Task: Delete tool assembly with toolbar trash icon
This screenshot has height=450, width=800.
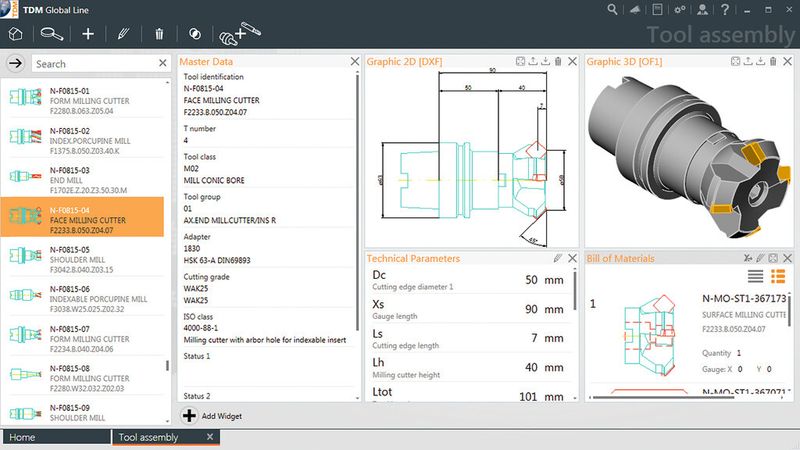Action: pyautogui.click(x=159, y=34)
